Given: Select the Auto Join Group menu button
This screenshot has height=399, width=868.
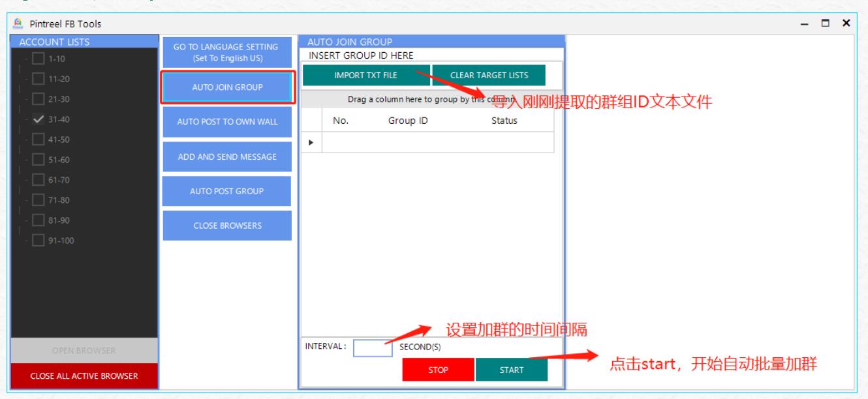Looking at the screenshot, I should point(226,88).
